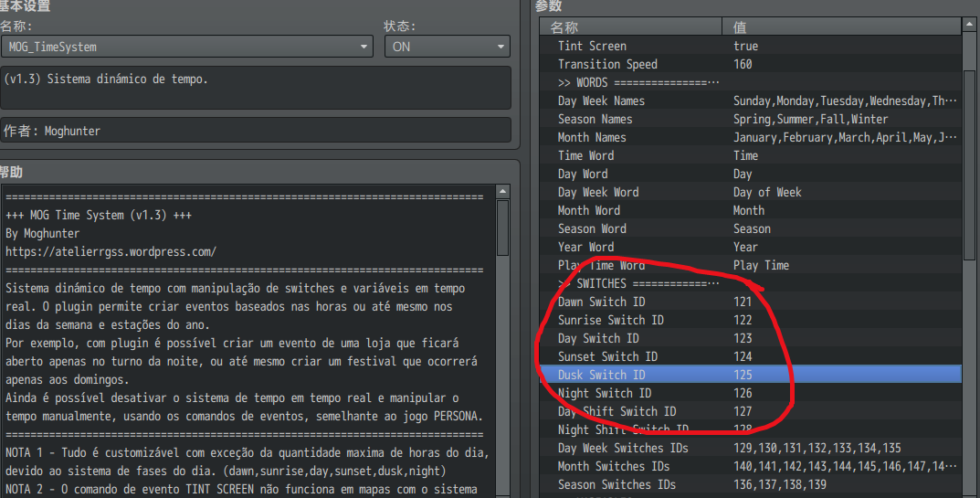Viewport: 980px width, 498px height.
Task: Select the Month Names parameter
Action: 751,137
